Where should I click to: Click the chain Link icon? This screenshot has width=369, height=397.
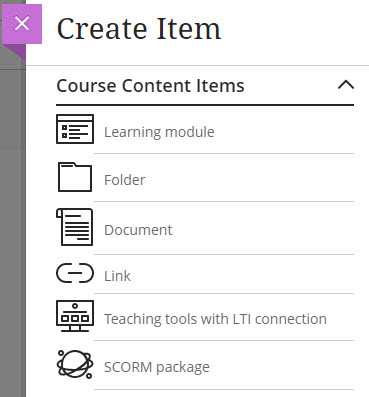point(75,273)
